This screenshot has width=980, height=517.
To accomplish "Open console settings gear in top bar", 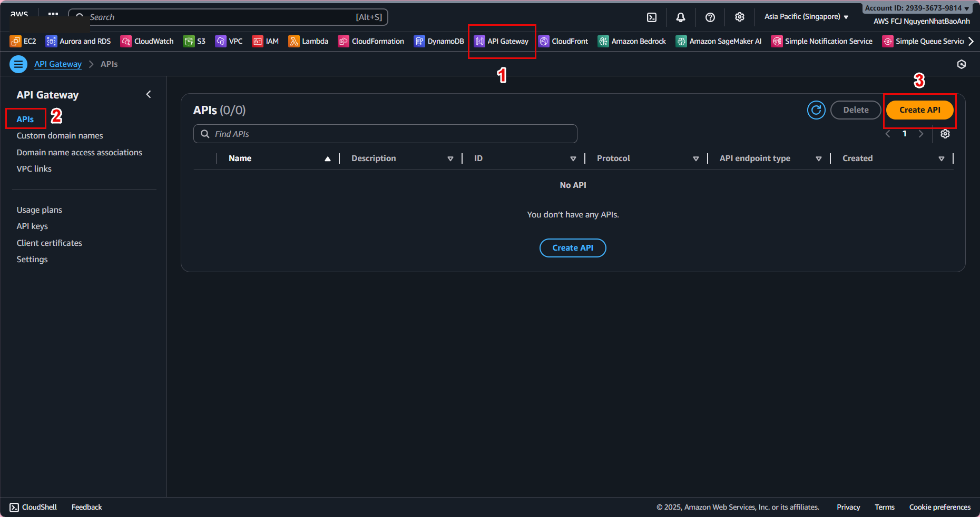I will tap(740, 17).
